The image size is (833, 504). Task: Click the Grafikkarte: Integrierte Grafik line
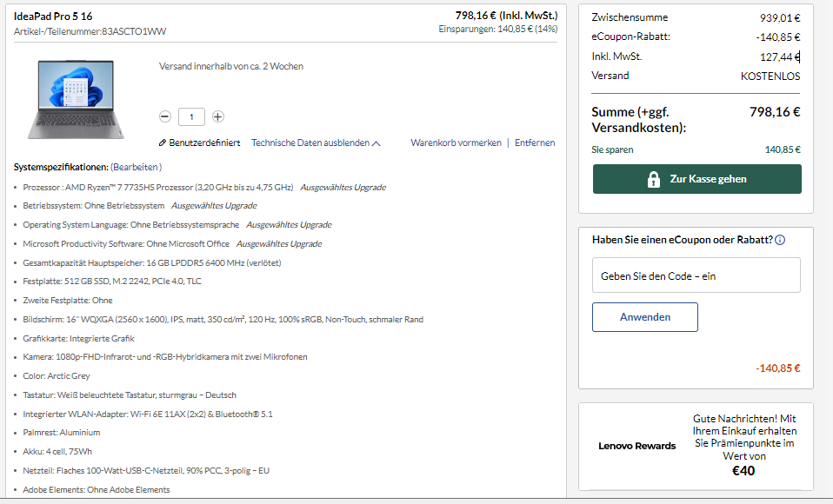pos(78,339)
